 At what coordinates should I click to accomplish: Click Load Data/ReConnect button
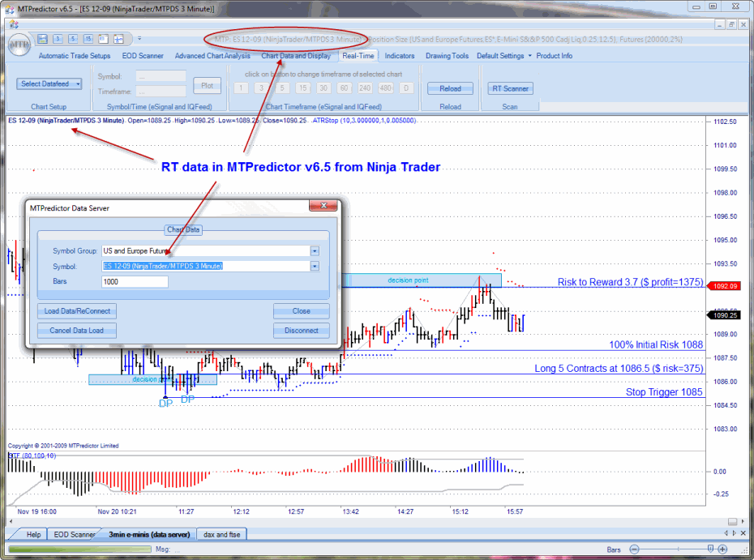click(77, 311)
